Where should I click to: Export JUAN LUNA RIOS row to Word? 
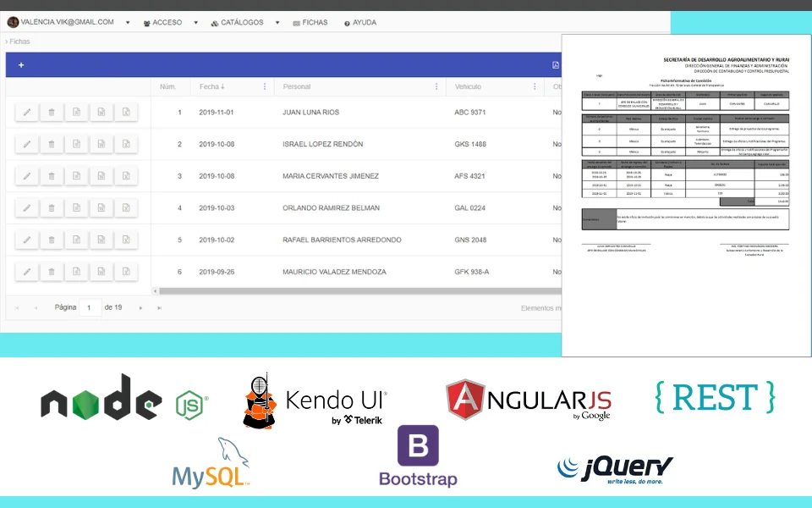(x=101, y=112)
